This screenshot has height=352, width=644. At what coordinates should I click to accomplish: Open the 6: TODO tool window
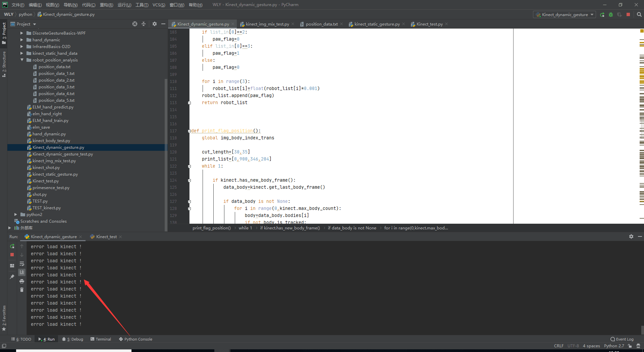pyautogui.click(x=21, y=339)
